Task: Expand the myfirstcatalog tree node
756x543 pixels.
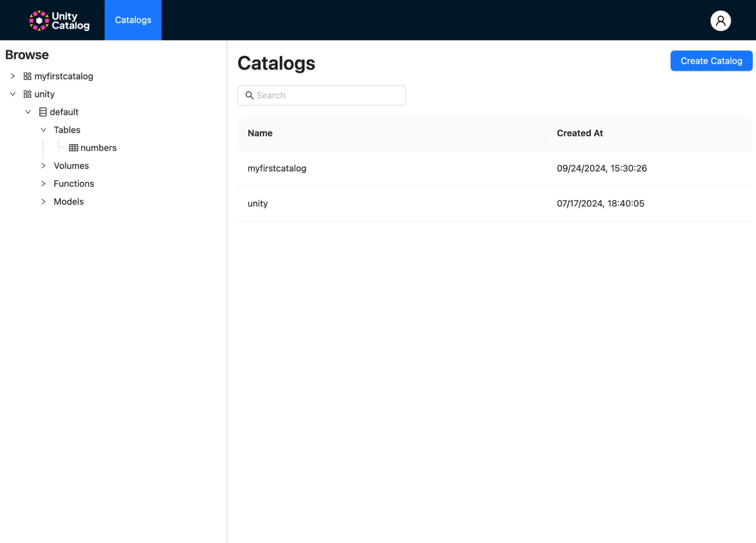Action: click(x=12, y=76)
